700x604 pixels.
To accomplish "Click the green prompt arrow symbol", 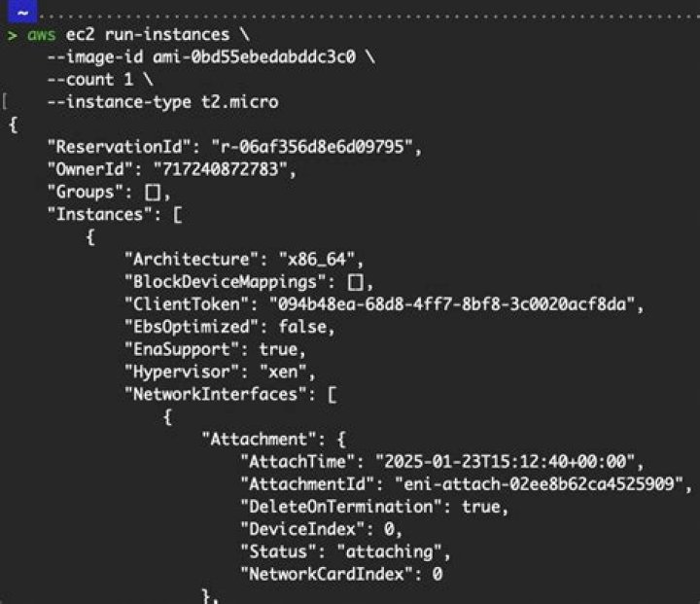I will (x=12, y=35).
